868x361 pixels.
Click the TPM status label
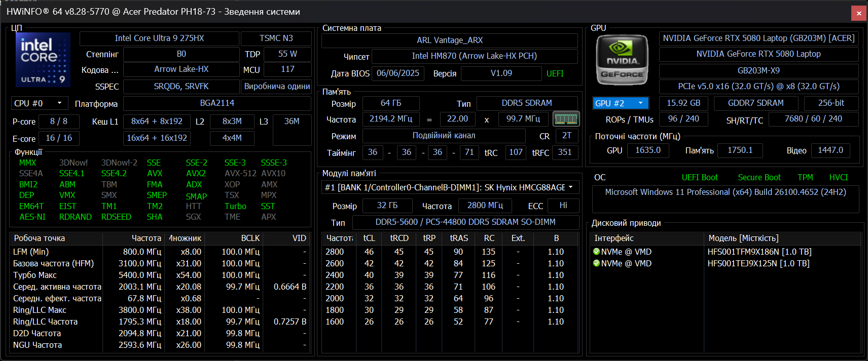(805, 177)
